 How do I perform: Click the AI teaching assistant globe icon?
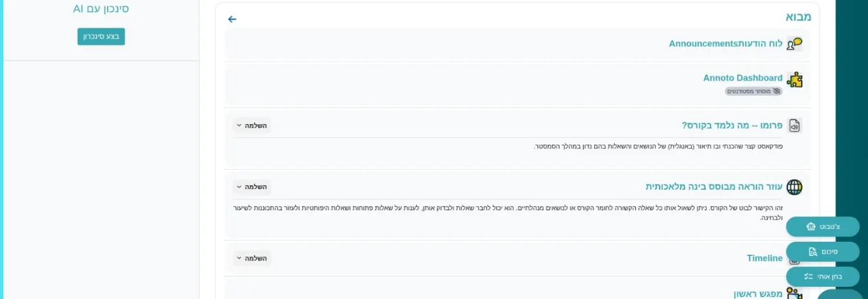pyautogui.click(x=795, y=187)
